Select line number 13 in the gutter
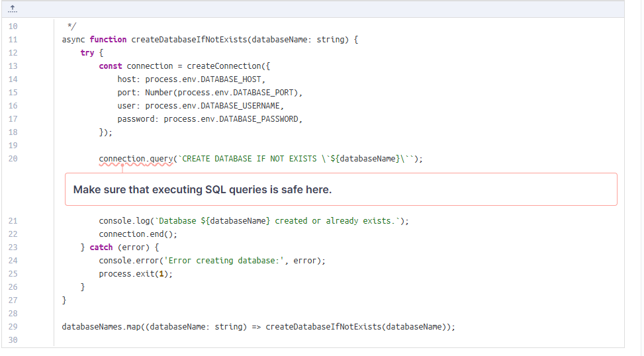This screenshot has width=644, height=356. click(13, 66)
